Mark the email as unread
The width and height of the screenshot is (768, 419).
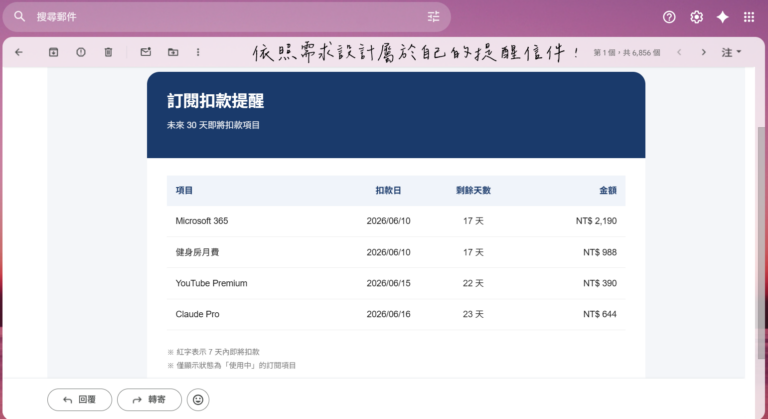[x=145, y=52]
